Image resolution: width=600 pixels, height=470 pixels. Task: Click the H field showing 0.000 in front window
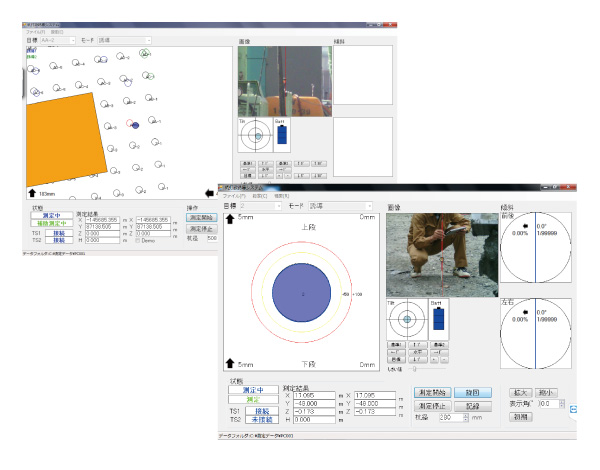315,419
